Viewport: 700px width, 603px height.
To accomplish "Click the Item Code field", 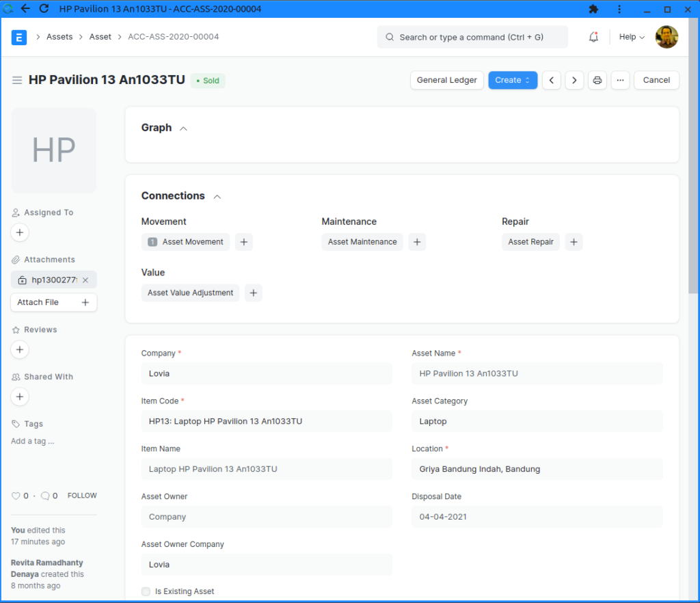I will (267, 421).
